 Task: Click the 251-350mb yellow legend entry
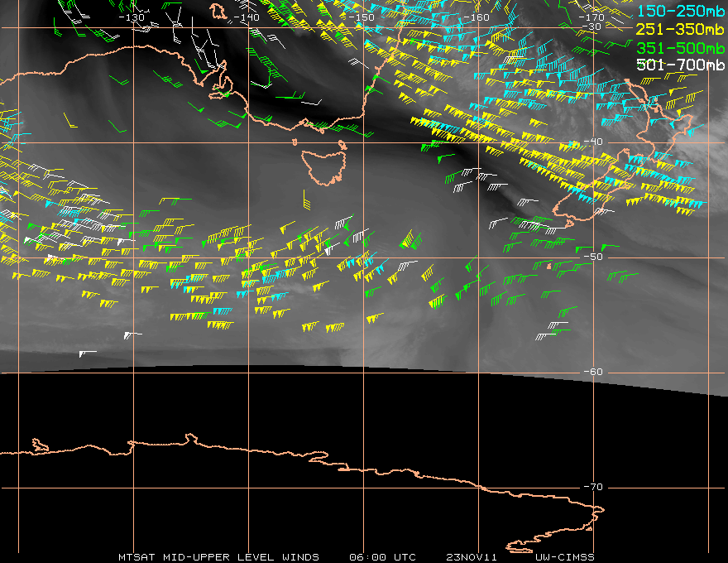click(x=681, y=29)
